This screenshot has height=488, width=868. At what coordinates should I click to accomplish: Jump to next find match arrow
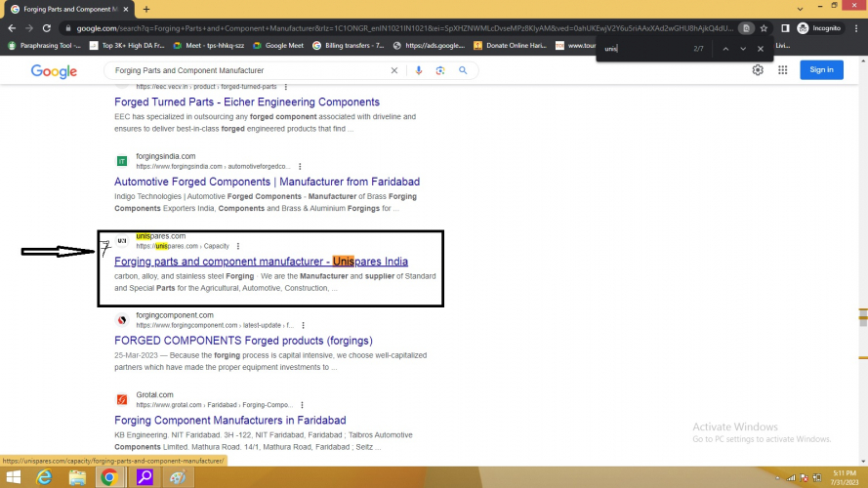click(743, 49)
